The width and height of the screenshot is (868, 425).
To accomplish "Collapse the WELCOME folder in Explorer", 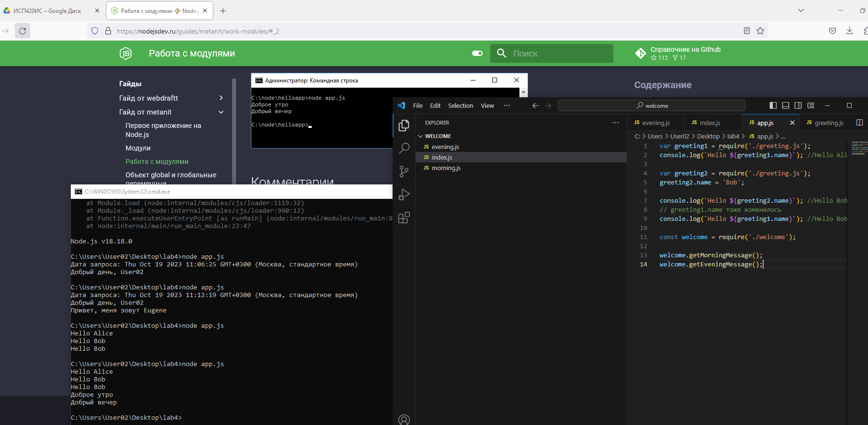I will pos(421,136).
